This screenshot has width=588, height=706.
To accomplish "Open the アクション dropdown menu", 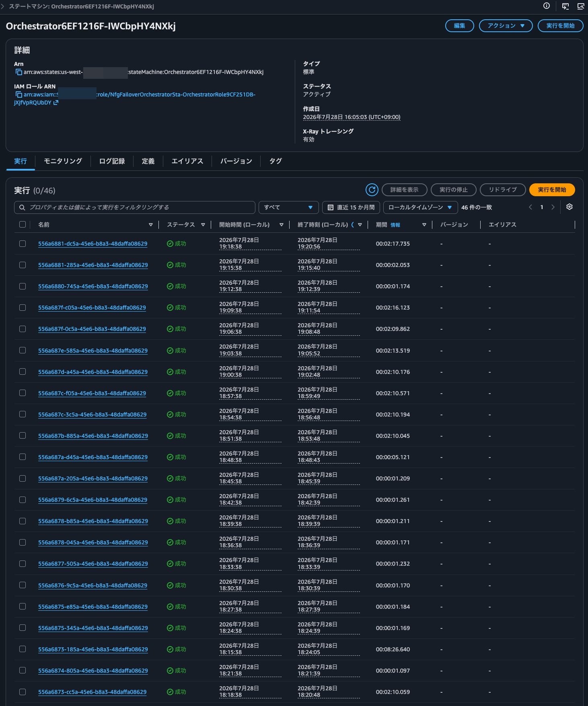I will [x=506, y=26].
